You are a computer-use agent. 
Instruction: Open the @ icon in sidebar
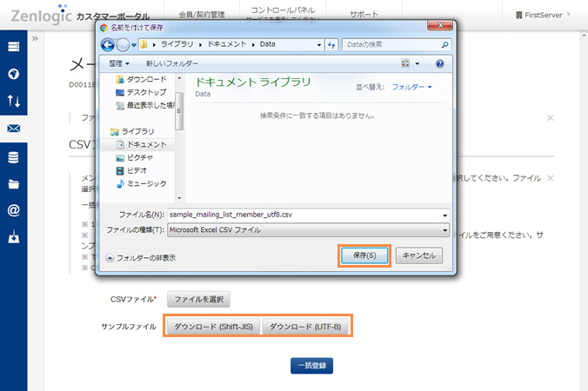pyautogui.click(x=14, y=210)
